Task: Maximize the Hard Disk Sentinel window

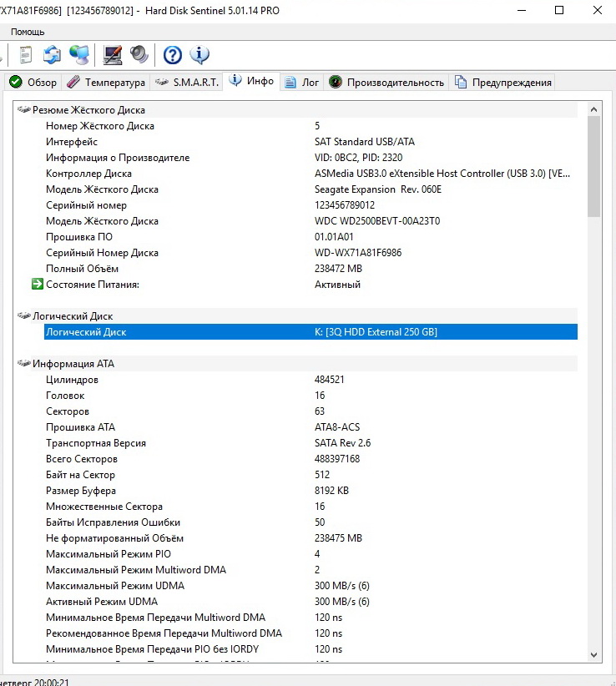Action: (558, 10)
